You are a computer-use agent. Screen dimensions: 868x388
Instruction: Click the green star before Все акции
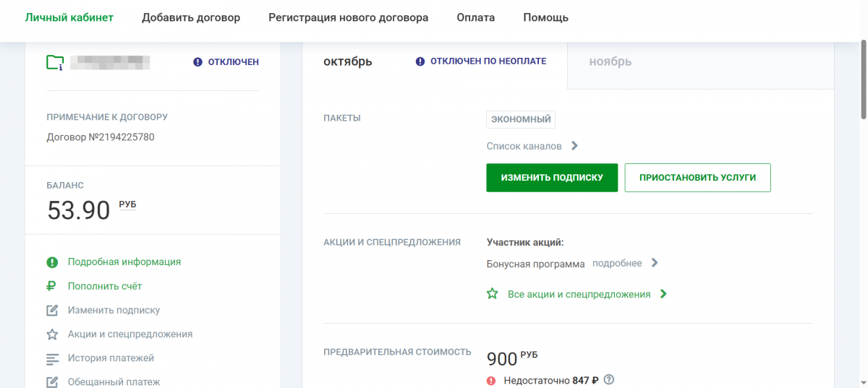tap(493, 294)
